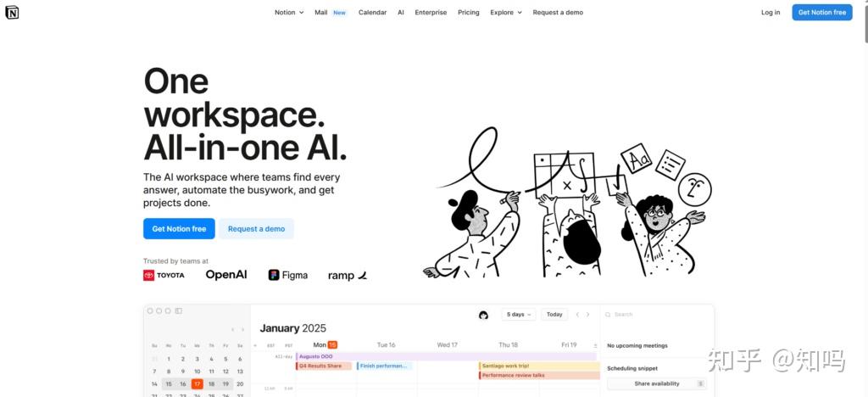
Task: Click Get Notion free in top bar
Action: (x=822, y=12)
